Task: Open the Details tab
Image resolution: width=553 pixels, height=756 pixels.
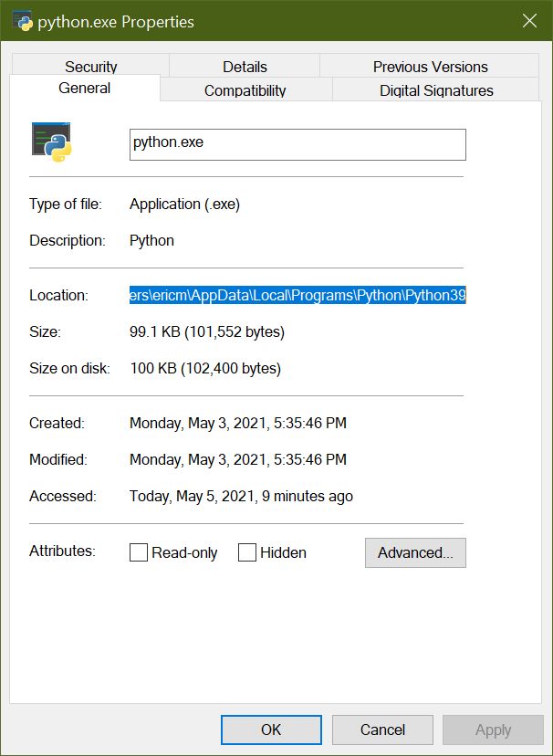Action: 245,66
